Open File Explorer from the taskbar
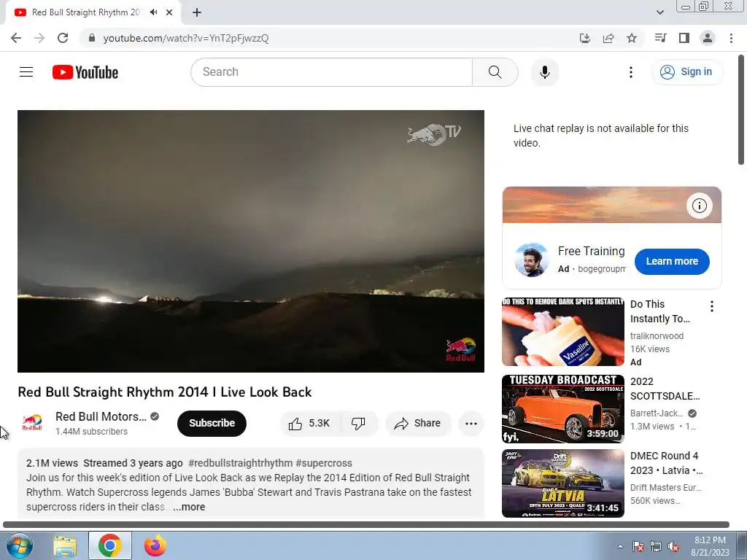 click(65, 545)
